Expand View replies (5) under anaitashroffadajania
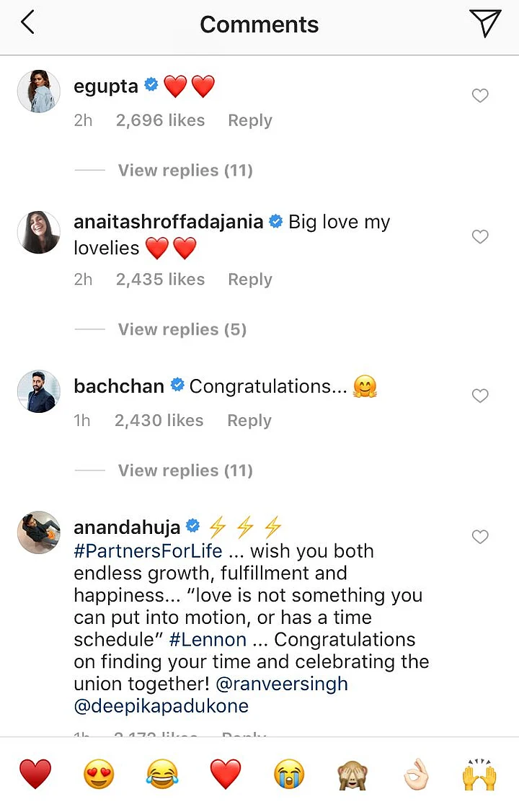Image resolution: width=519 pixels, height=812 pixels. pos(182,329)
